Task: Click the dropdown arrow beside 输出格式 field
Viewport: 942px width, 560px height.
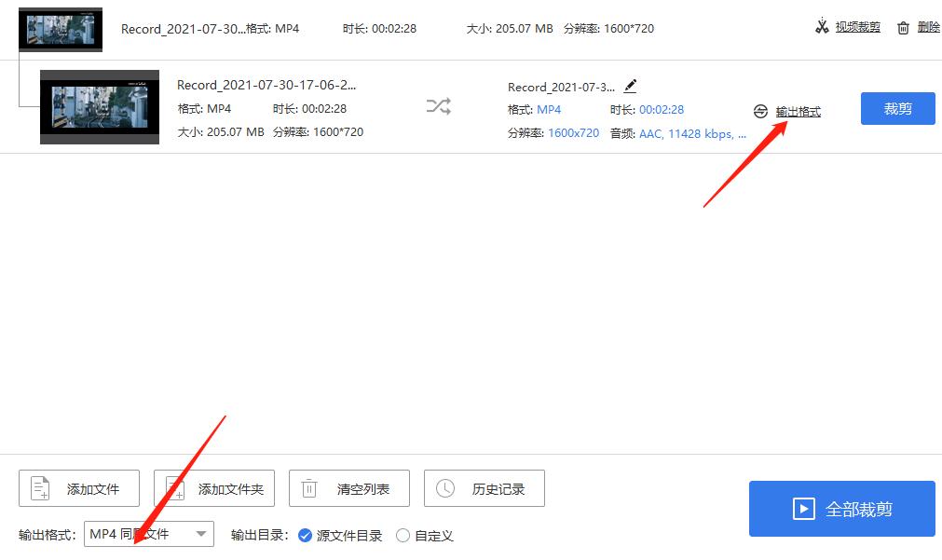Action: (x=199, y=535)
